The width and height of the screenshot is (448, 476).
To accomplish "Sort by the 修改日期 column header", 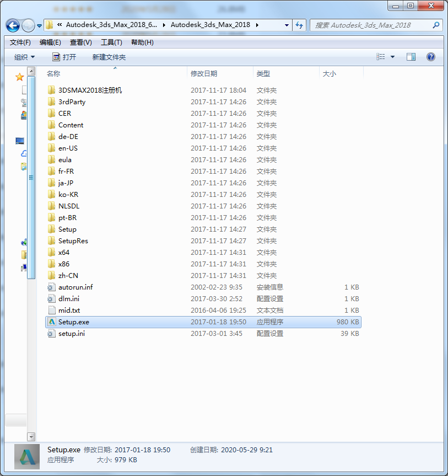I will [x=204, y=73].
